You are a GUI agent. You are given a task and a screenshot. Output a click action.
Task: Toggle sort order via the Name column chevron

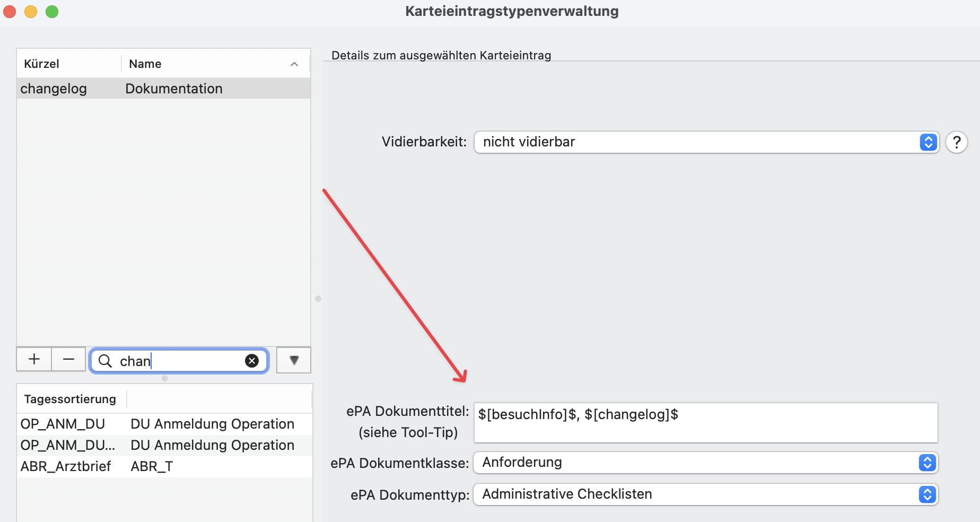tap(294, 64)
